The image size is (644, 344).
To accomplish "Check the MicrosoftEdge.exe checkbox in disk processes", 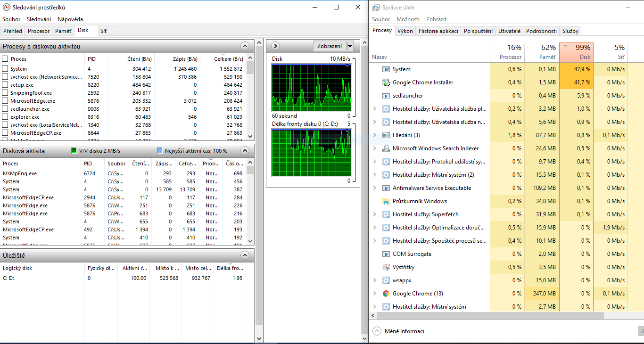I will 5,101.
